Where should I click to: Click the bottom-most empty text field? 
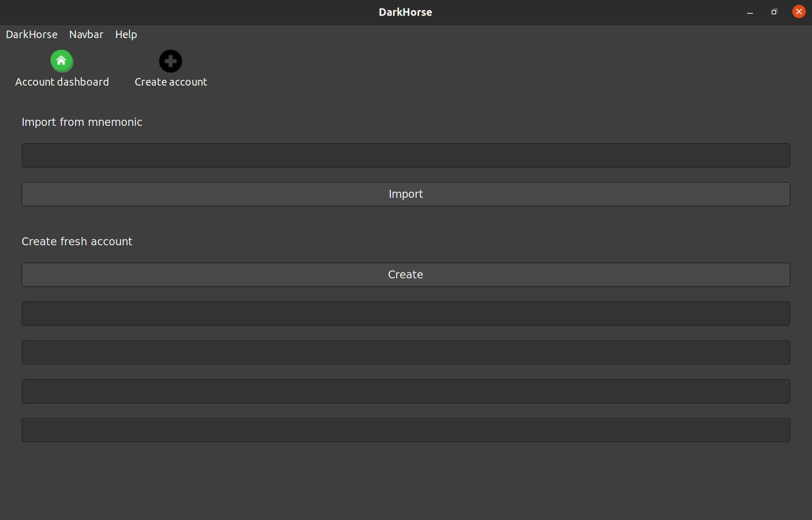point(406,430)
